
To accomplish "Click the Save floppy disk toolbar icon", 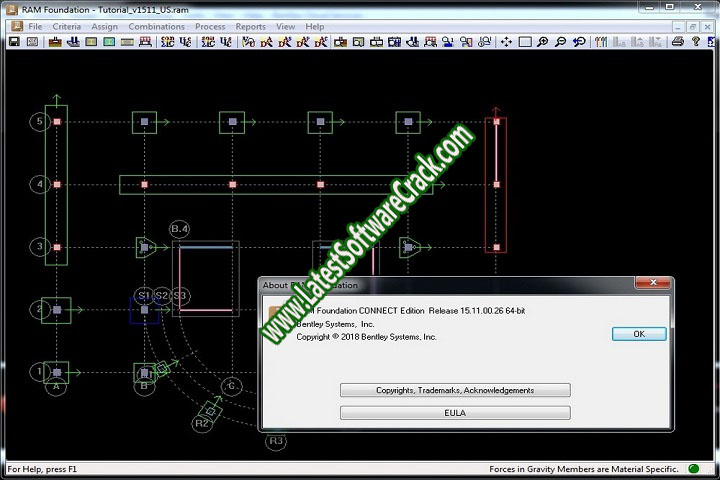I will point(14,42).
